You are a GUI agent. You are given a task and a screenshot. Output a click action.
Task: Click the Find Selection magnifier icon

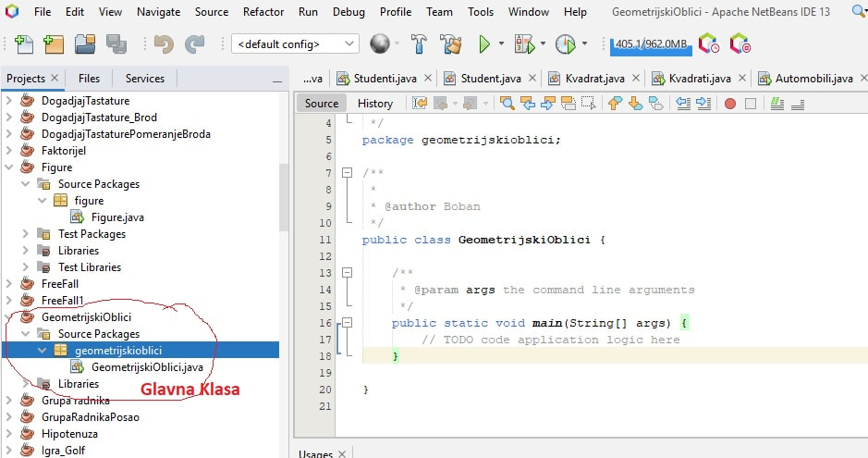point(507,103)
